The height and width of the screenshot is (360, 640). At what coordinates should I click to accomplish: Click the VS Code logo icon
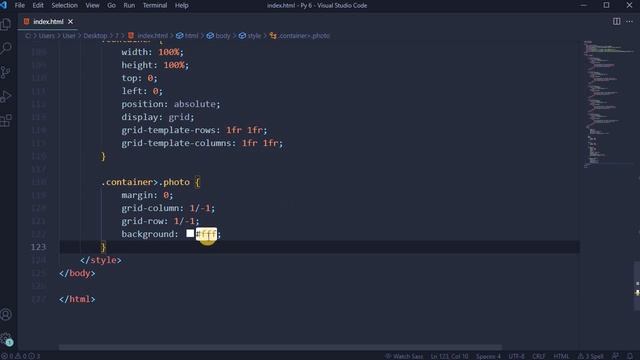(x=4, y=5)
